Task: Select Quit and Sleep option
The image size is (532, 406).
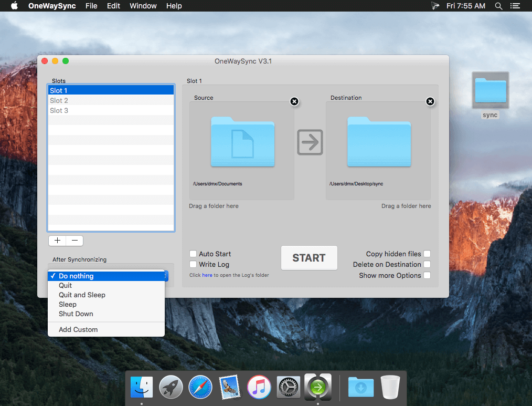Action: pos(106,295)
